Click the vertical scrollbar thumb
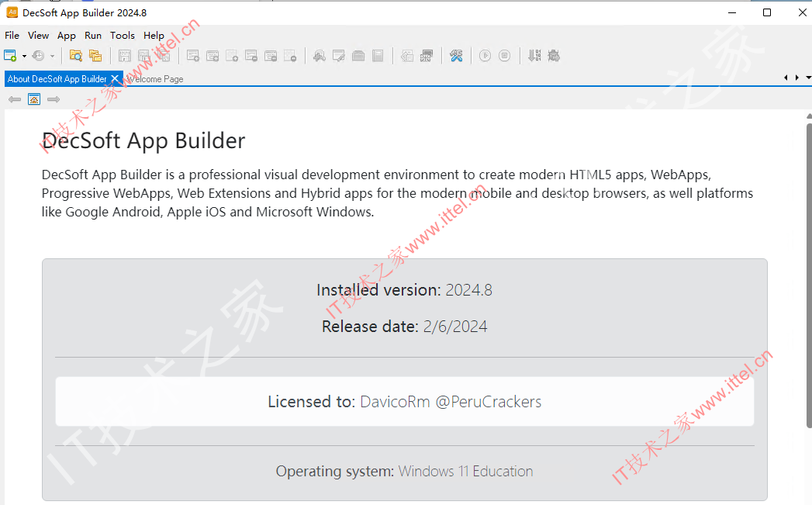812x505 pixels. [809, 275]
